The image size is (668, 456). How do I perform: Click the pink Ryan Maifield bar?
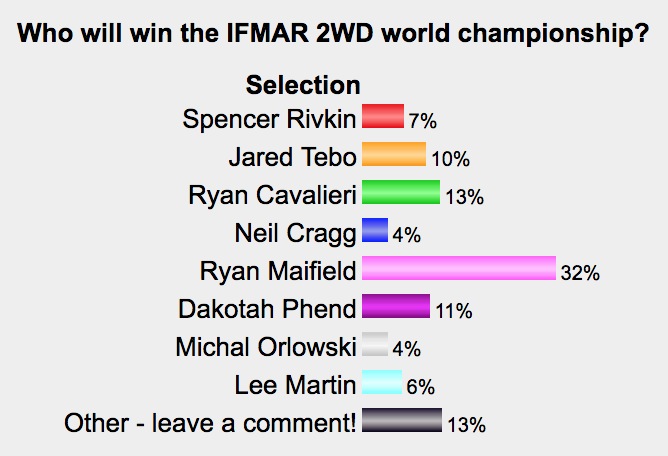click(x=459, y=268)
